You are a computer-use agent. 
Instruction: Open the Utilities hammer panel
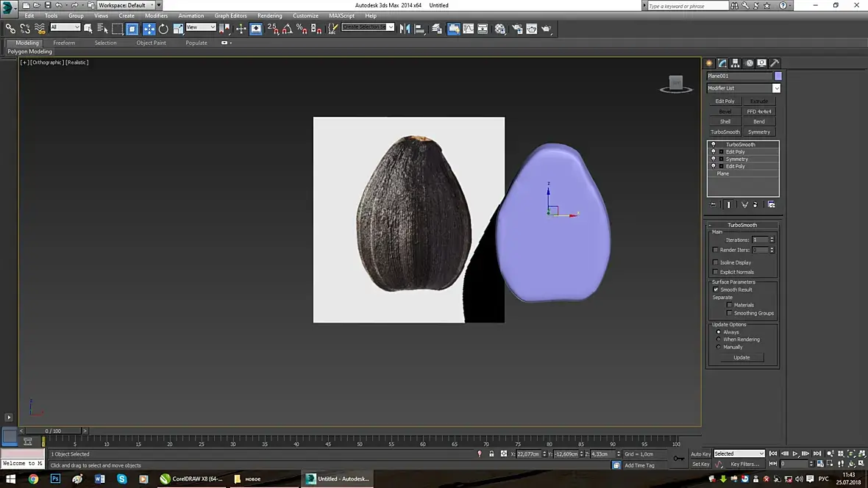click(x=775, y=63)
